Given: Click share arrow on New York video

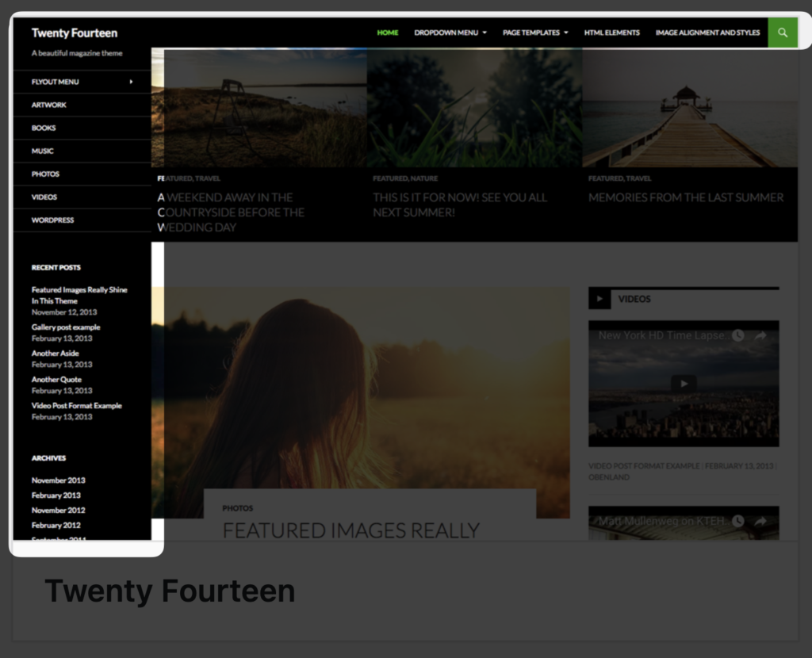Looking at the screenshot, I should [x=760, y=335].
